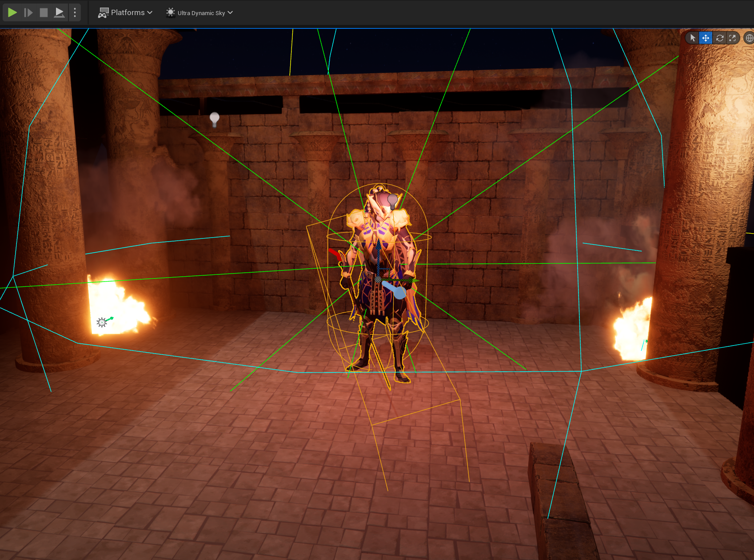Select the light bulb on the character's head
Screen dimensions: 754x560
pyautogui.click(x=392, y=201)
